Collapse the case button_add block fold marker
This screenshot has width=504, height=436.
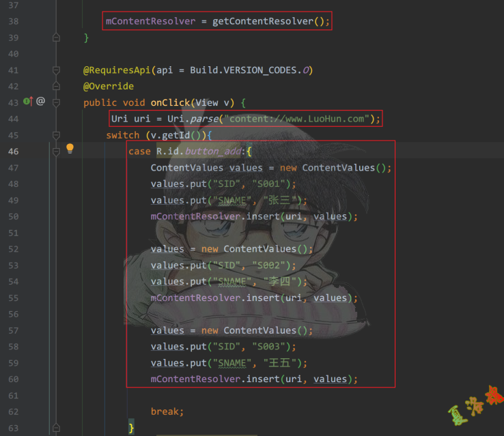57,151
